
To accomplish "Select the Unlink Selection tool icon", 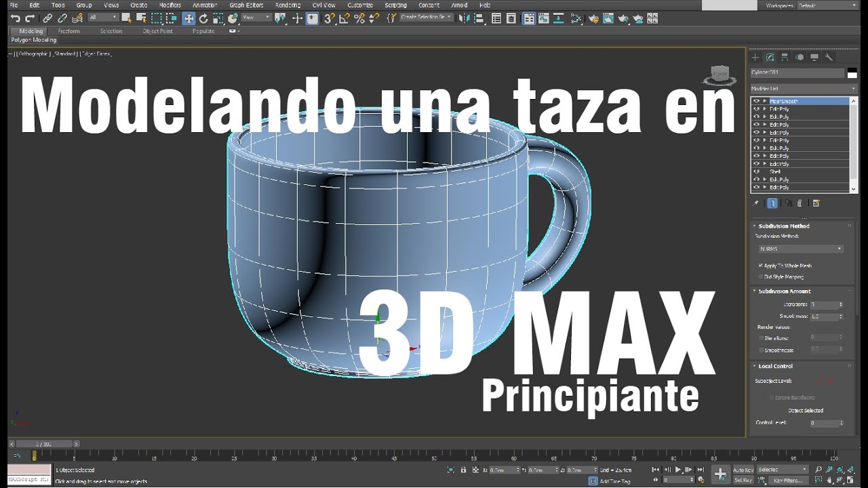I will pos(62,18).
